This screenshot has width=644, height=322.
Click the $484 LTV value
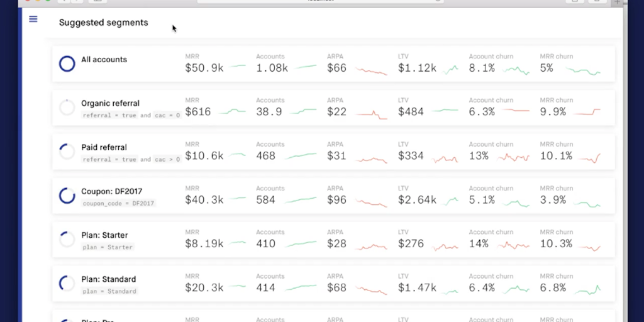pyautogui.click(x=411, y=112)
